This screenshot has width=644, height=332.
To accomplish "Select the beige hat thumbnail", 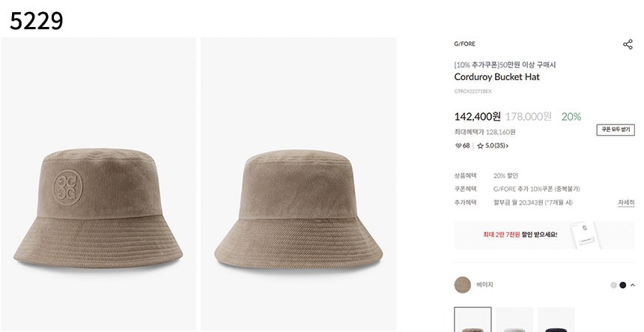I will pos(473,321).
